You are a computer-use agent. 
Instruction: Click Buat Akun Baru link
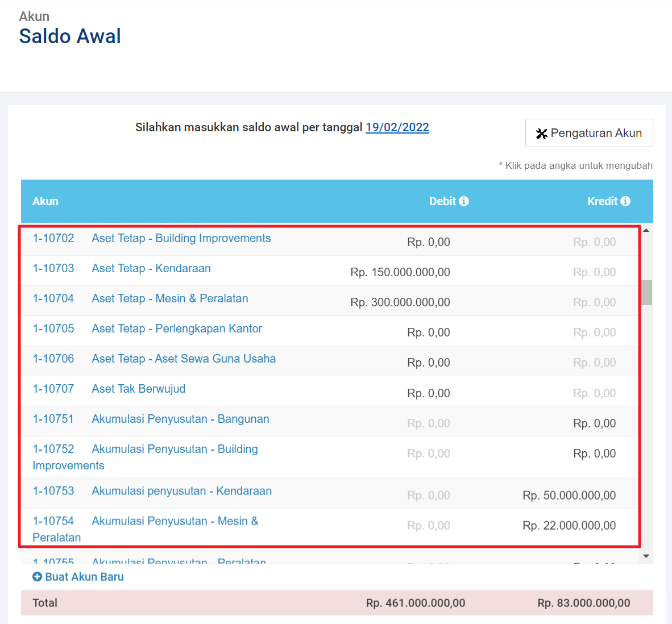point(84,577)
